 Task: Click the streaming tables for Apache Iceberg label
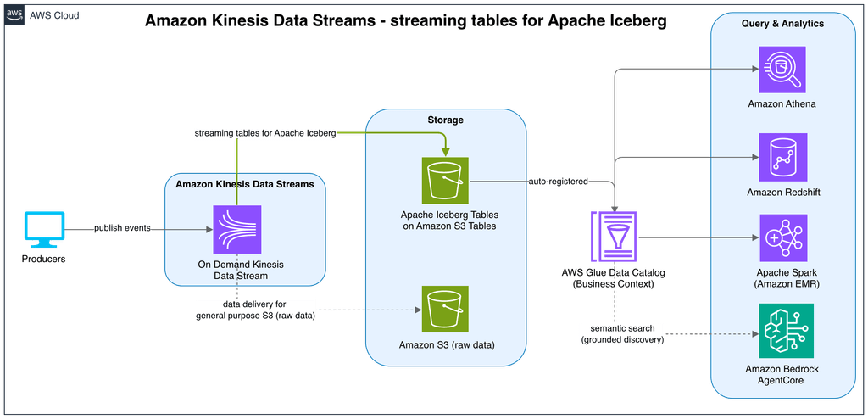[x=265, y=133]
